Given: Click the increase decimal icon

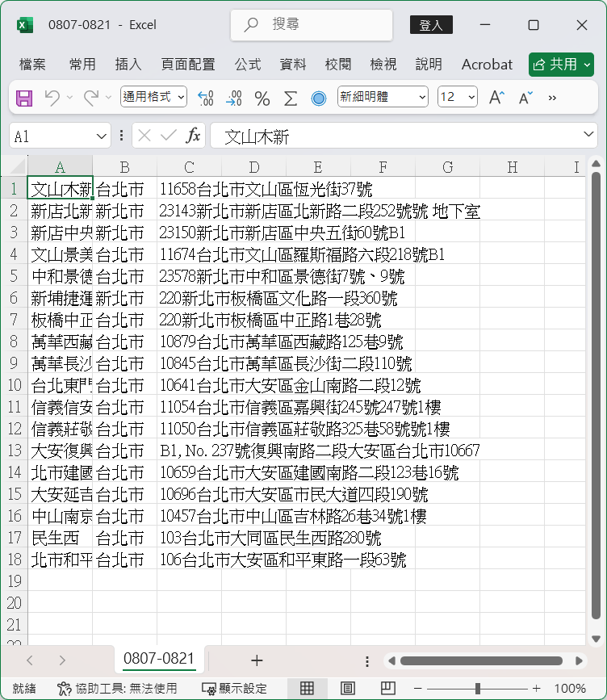Looking at the screenshot, I should click(x=206, y=98).
